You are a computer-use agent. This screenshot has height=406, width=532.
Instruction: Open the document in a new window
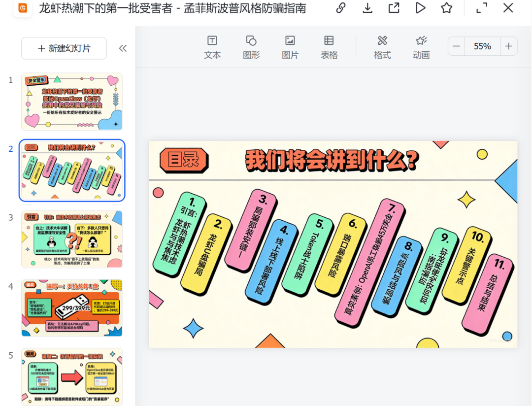394,8
